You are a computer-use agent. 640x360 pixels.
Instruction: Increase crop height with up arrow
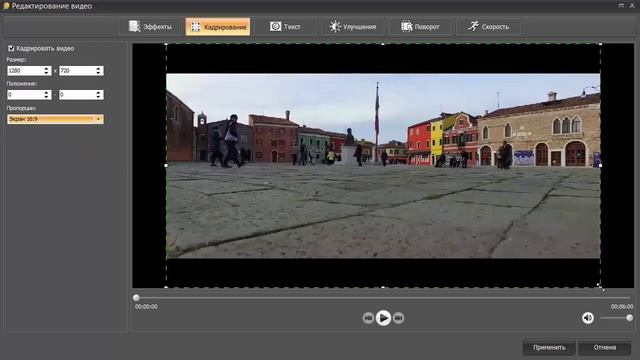pos(98,69)
